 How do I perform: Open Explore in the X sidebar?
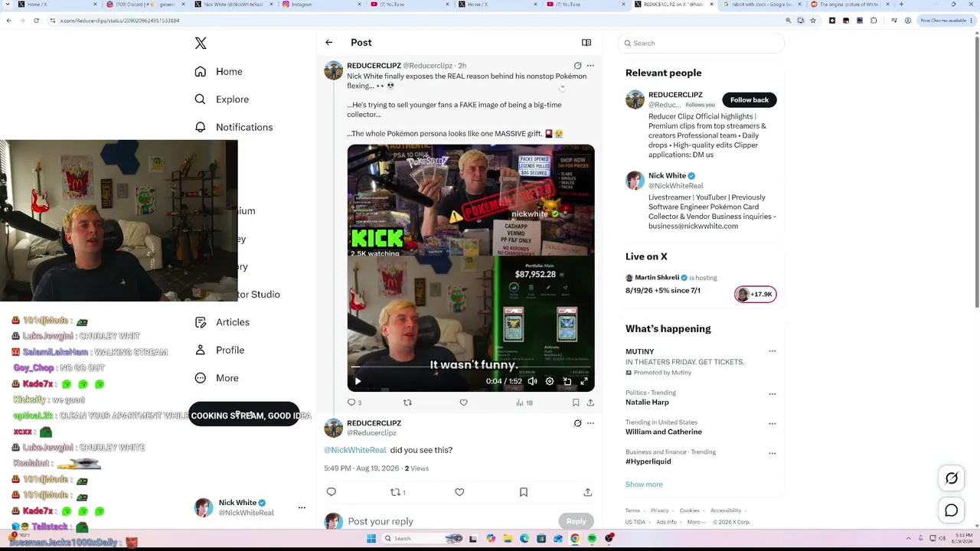(x=221, y=99)
